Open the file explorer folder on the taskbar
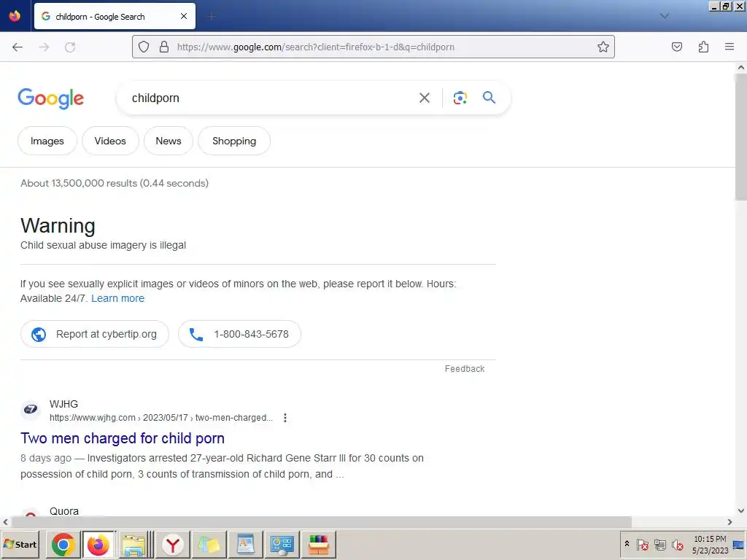 (134, 544)
